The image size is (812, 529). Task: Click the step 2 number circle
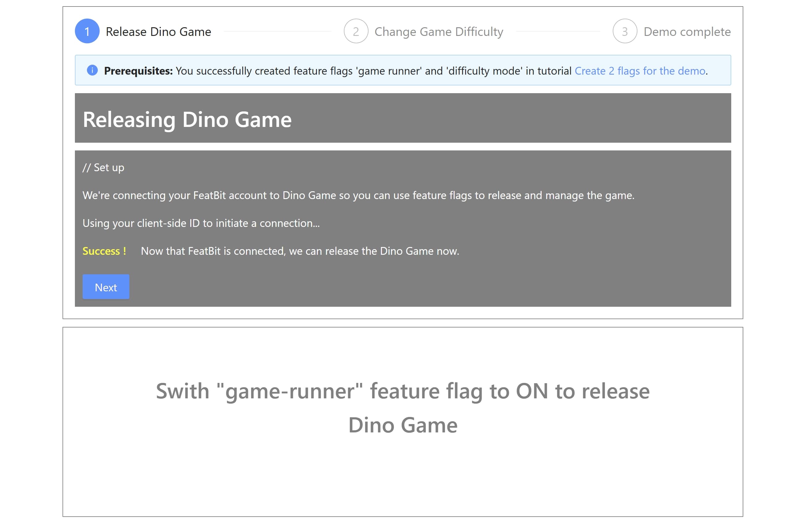point(356,31)
